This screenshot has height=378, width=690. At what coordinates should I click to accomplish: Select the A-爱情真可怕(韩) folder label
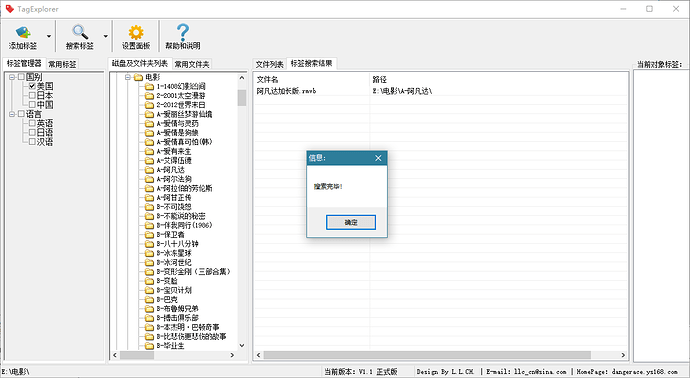click(x=184, y=142)
